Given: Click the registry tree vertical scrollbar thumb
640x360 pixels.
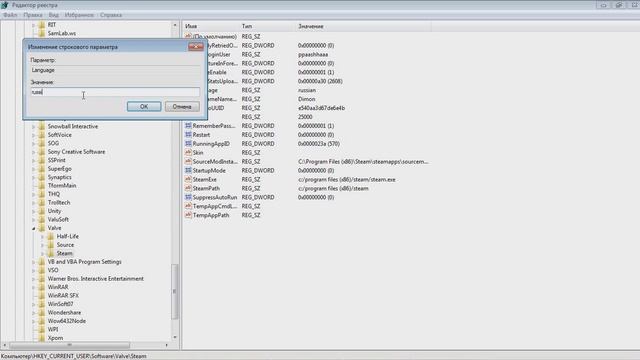Looking at the screenshot, I should (x=175, y=291).
